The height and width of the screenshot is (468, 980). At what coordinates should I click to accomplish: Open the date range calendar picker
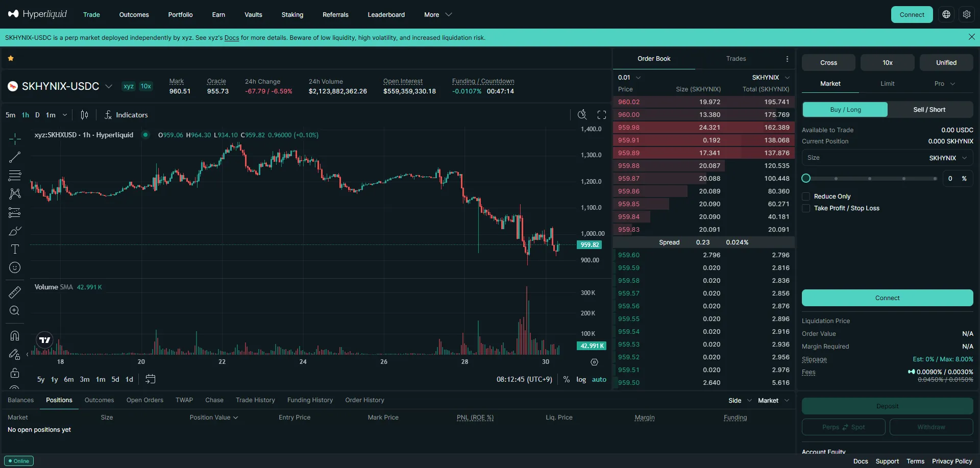coord(151,379)
